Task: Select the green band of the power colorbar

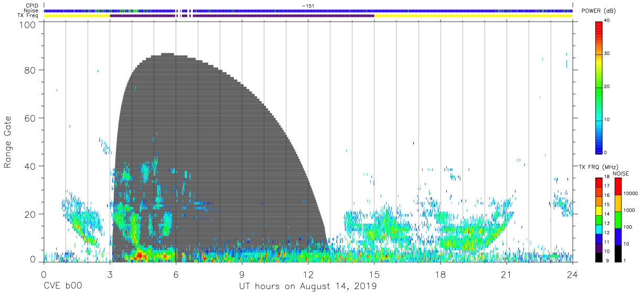Action: pyautogui.click(x=598, y=88)
